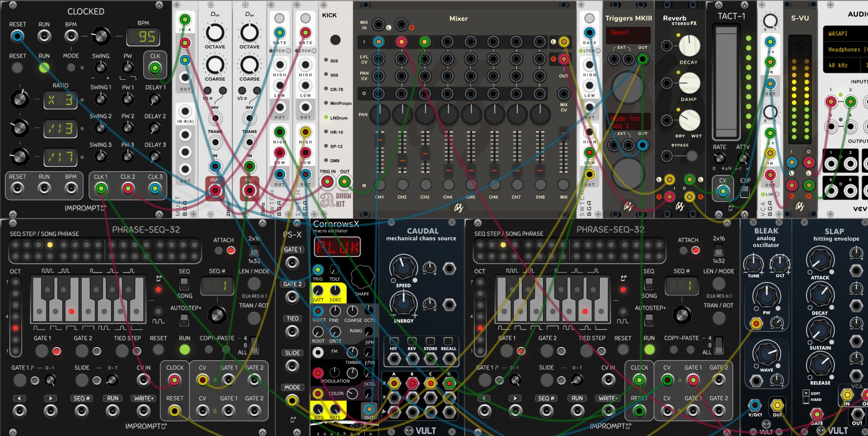Click the CLK 1 output jack on Clocked
The width and height of the screenshot is (868, 436).
pos(101,188)
